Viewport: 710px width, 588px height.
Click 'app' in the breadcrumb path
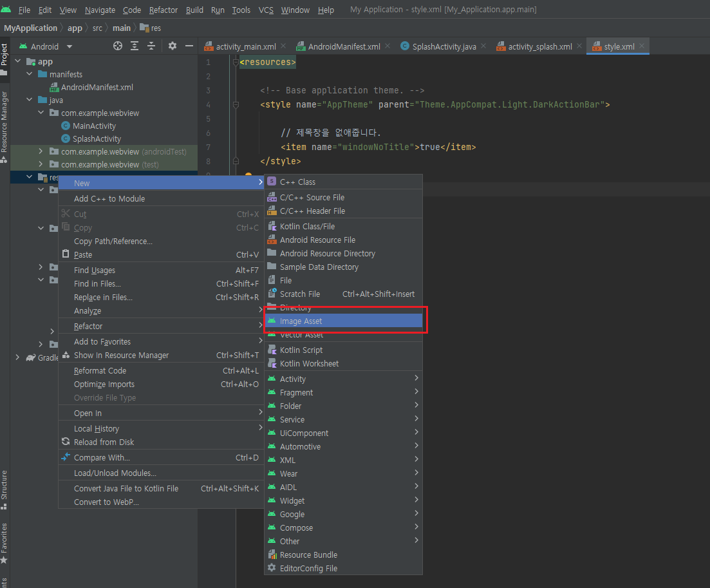tap(75, 28)
